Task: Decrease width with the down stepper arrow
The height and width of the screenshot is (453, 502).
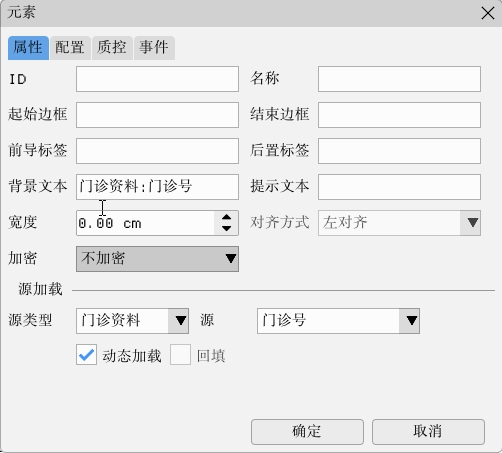Action: [226, 229]
